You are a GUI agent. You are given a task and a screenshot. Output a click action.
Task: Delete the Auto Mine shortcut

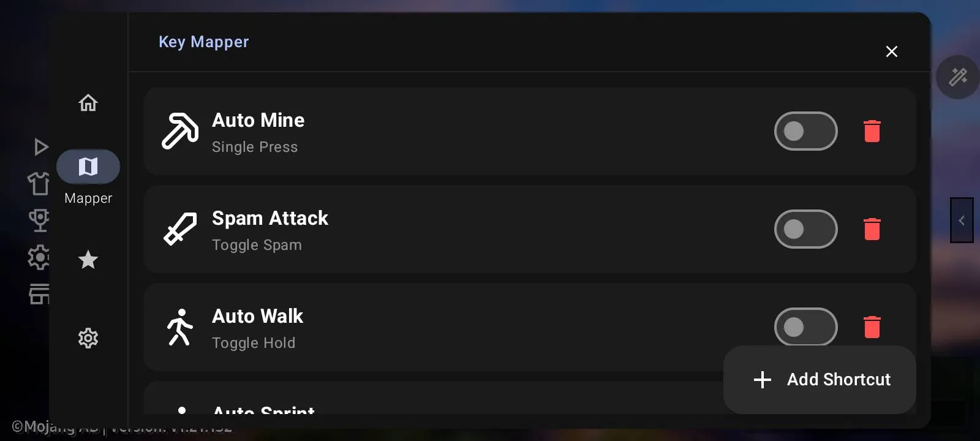tap(872, 131)
